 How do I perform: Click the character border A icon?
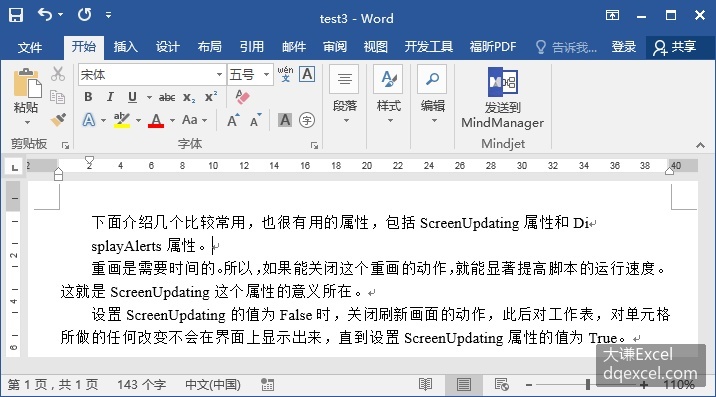pos(307,74)
